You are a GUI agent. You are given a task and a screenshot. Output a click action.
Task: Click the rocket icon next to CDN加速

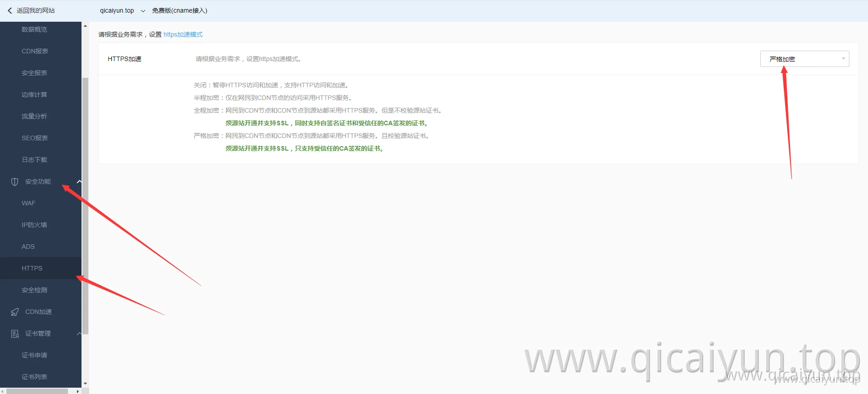point(15,312)
